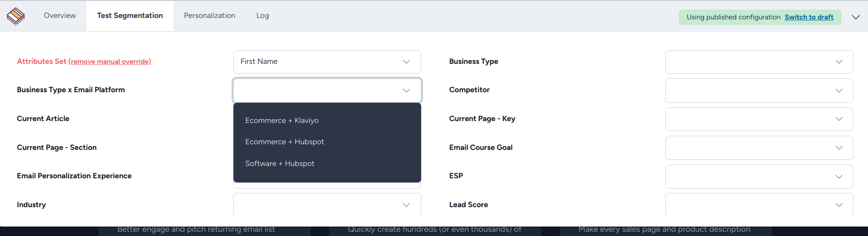This screenshot has height=236, width=868.
Task: Open the Attributes Set First Name dropdown
Action: coord(327,62)
